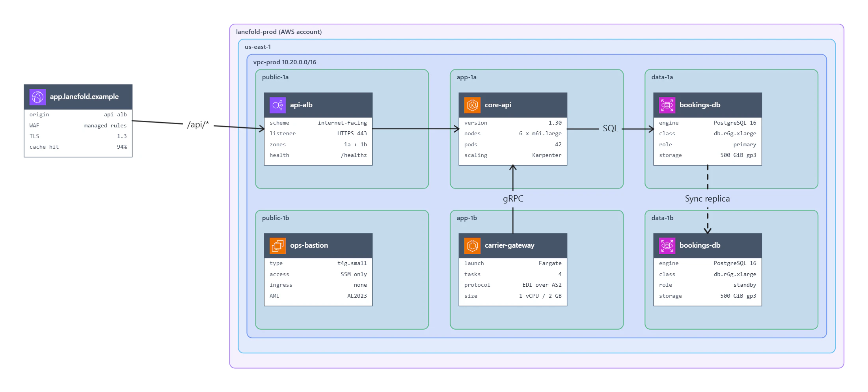Click the TLS 1.3 value
The height and width of the screenshot is (392, 868).
122,136
